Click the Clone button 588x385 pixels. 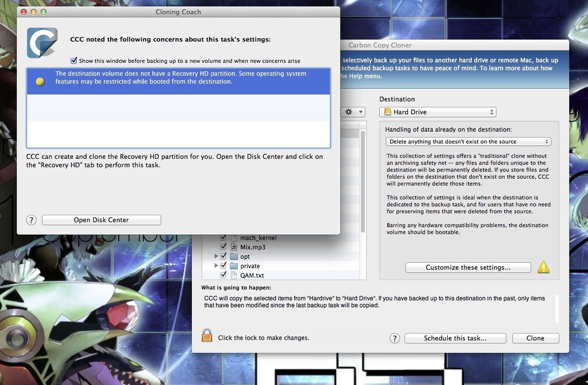pyautogui.click(x=536, y=338)
